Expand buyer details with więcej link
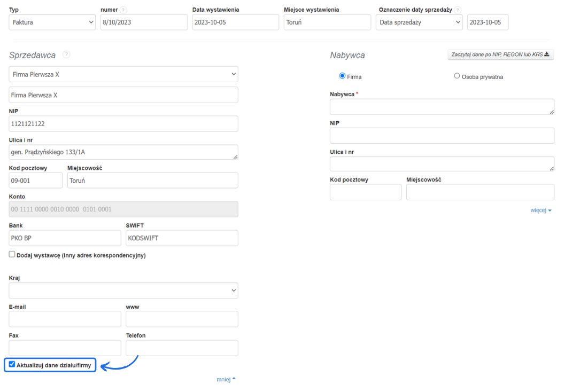The height and width of the screenshot is (392, 580). click(540, 210)
